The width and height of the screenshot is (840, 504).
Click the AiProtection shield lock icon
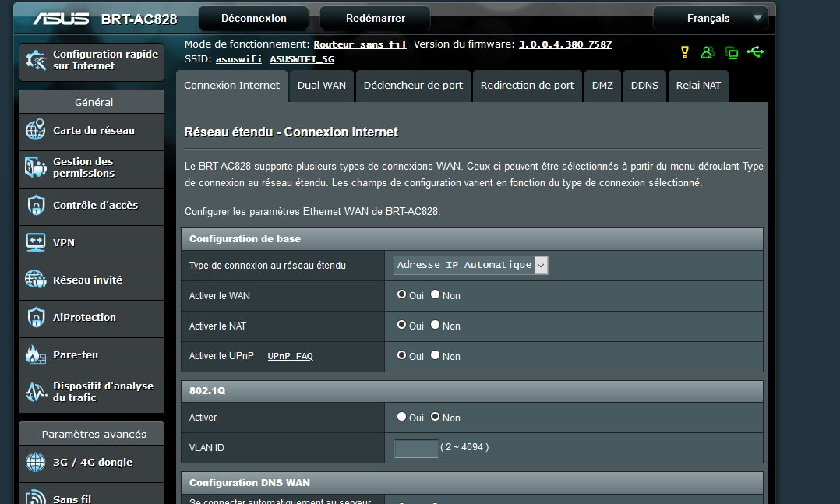click(x=36, y=317)
